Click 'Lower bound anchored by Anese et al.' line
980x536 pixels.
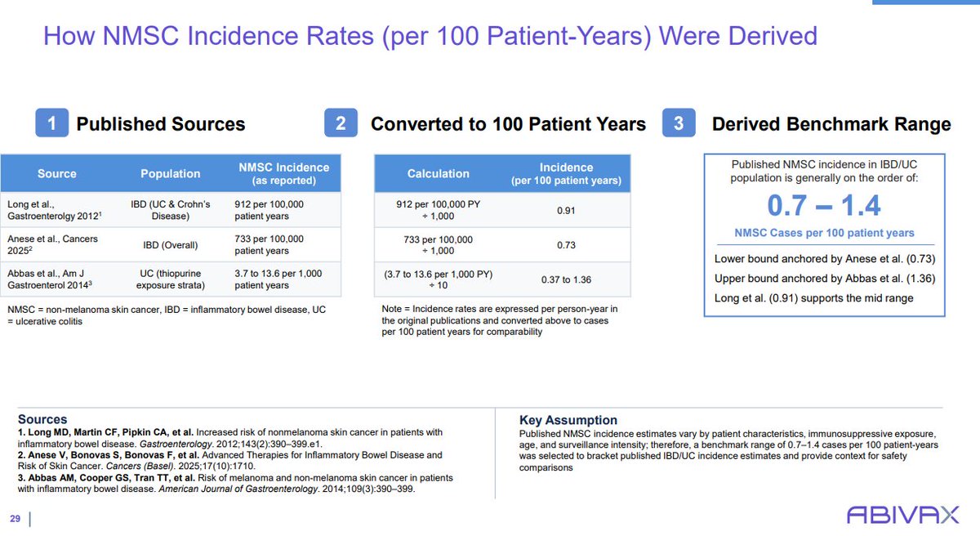[824, 259]
